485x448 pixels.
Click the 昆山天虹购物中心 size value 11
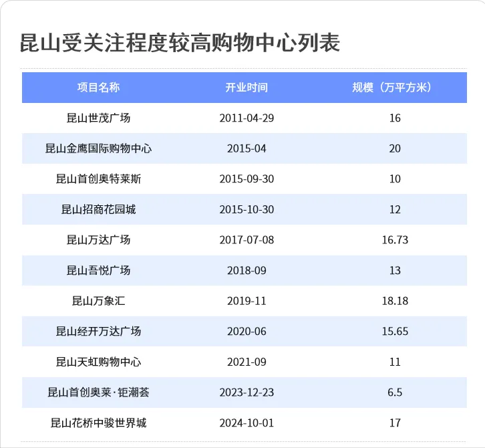395,362
